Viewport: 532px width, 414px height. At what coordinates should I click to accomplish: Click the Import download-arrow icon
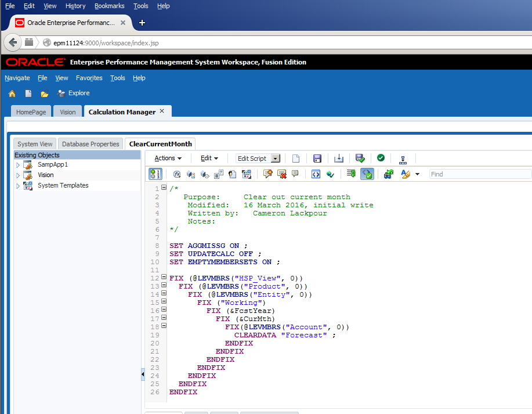click(339, 159)
